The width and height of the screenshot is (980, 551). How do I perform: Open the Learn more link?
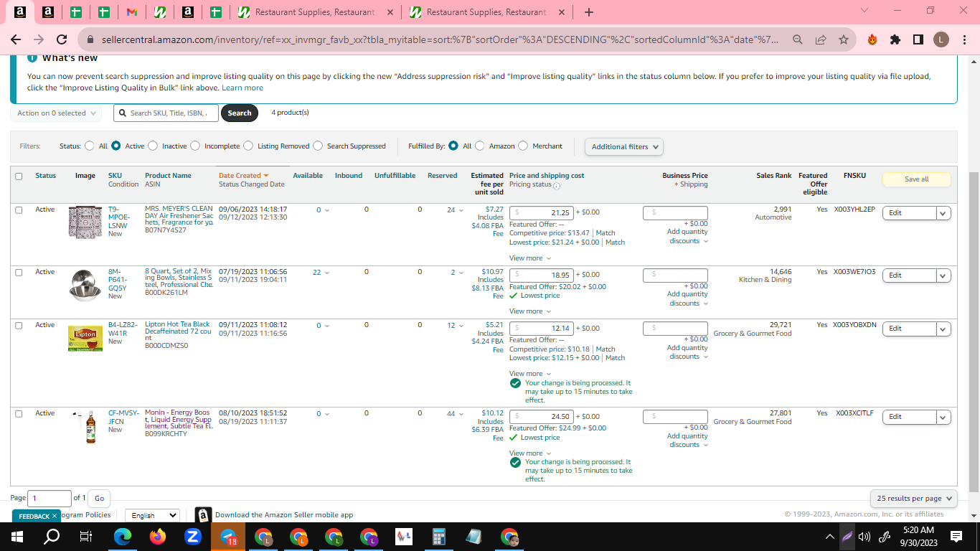[x=242, y=88]
